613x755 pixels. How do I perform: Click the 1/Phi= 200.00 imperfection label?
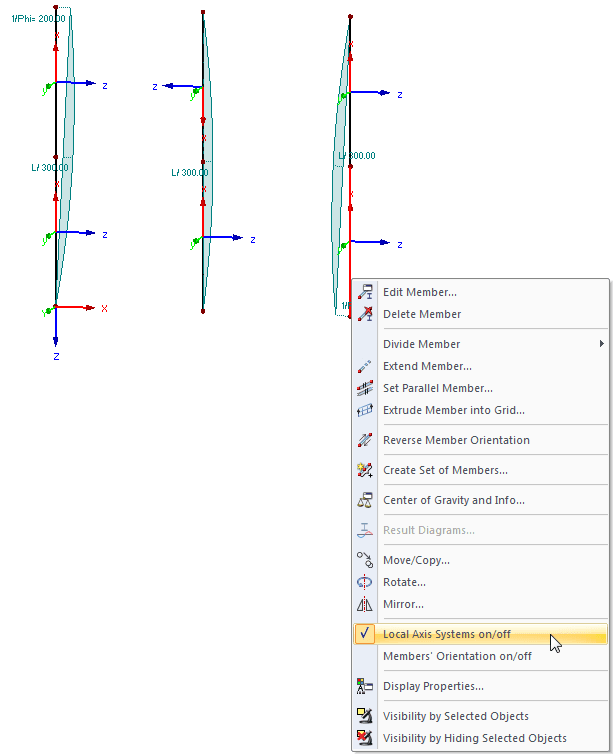[x=39, y=19]
